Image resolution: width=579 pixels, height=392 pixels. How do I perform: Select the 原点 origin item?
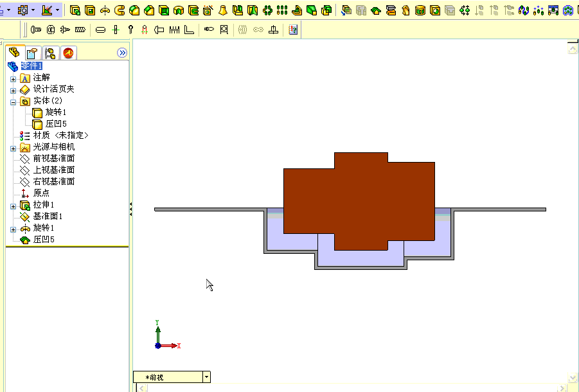click(41, 193)
